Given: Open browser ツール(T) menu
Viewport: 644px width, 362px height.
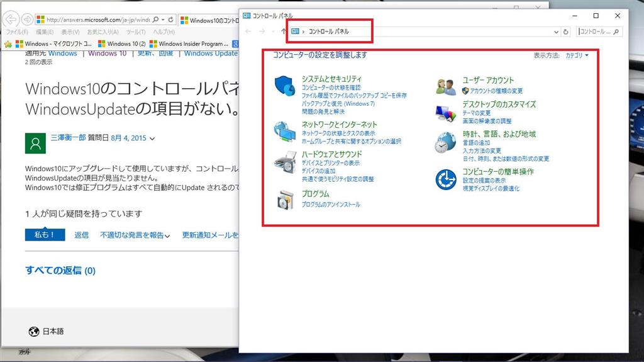Looking at the screenshot, I should pyautogui.click(x=136, y=31).
